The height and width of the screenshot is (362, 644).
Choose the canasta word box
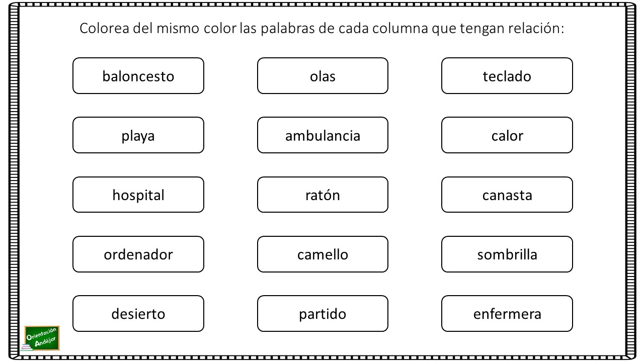[507, 195]
